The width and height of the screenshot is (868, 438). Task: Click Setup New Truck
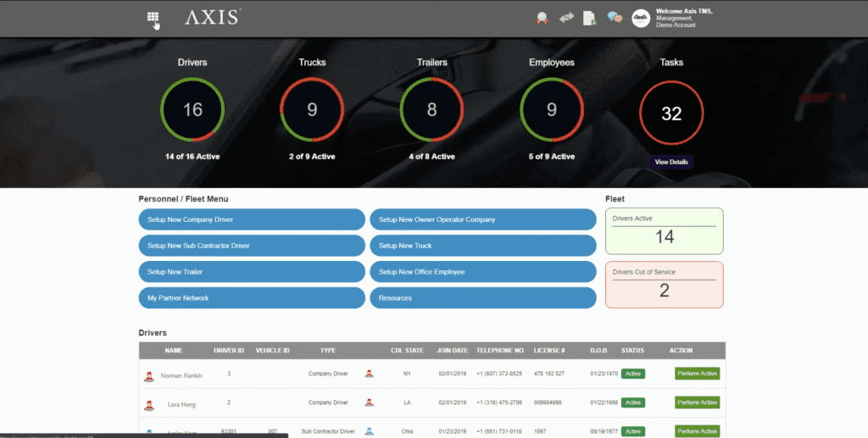coord(483,246)
